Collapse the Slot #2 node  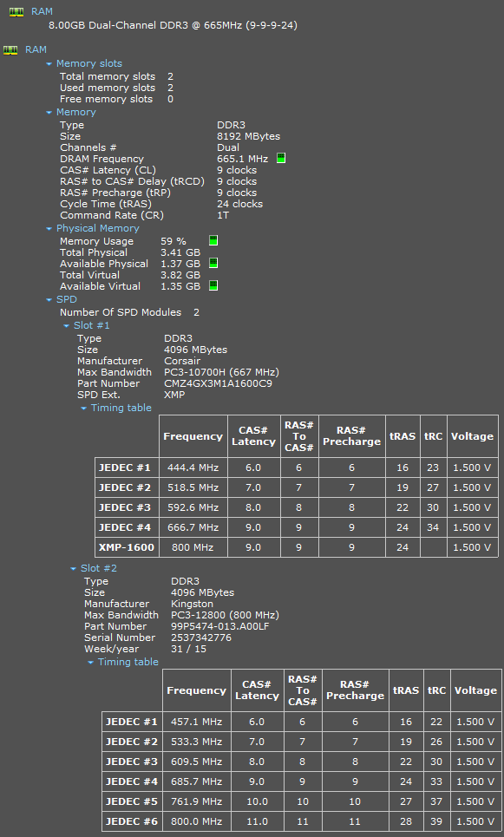[x=73, y=569]
